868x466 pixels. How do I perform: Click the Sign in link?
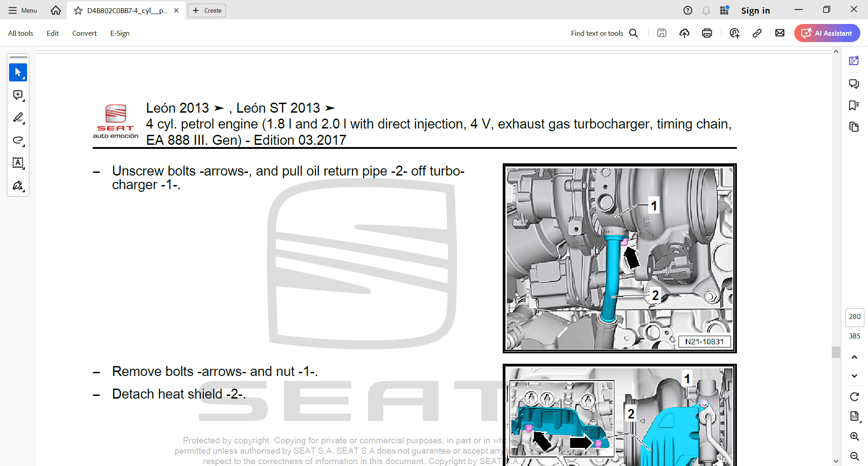(755, 10)
